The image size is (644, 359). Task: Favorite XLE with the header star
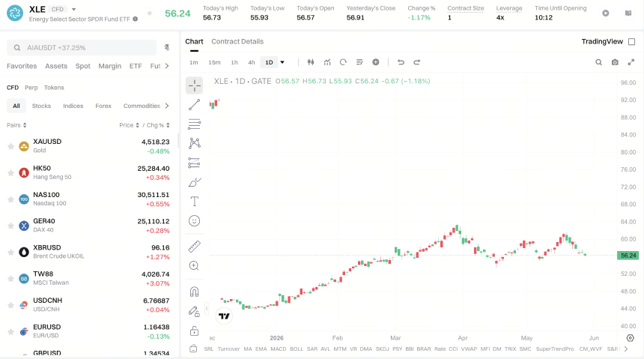[150, 13]
